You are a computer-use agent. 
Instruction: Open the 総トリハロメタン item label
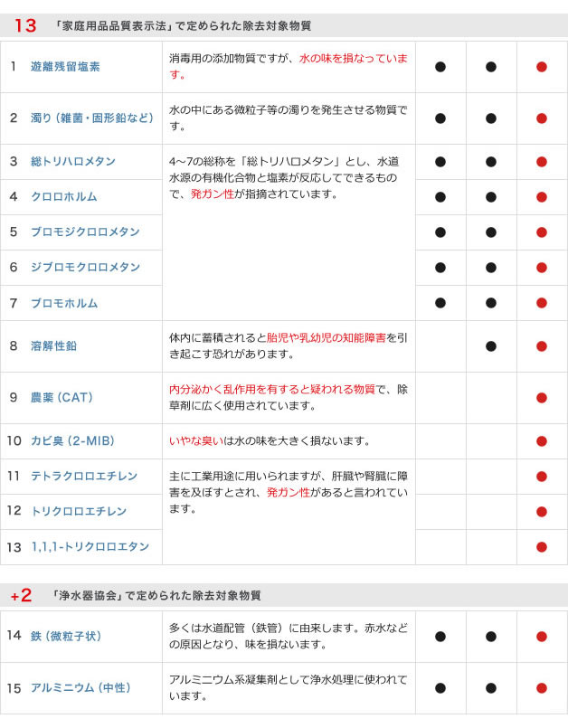[x=72, y=161]
